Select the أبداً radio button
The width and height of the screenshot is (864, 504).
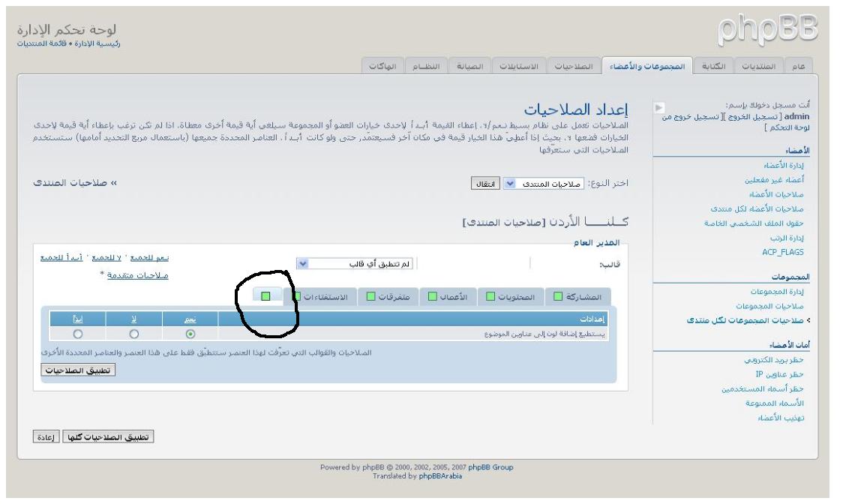pos(76,334)
